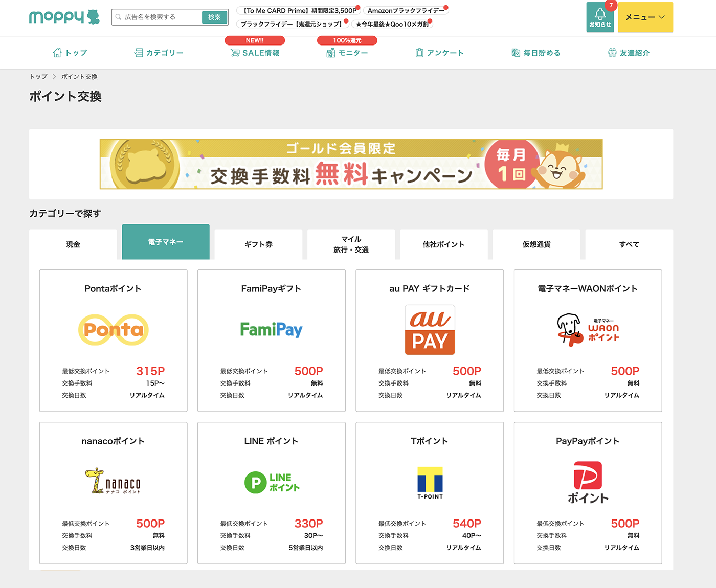Click the ブラックフライデー【鬼還元ショップ】 link
Screen dimensions: 716x588
click(293, 24)
